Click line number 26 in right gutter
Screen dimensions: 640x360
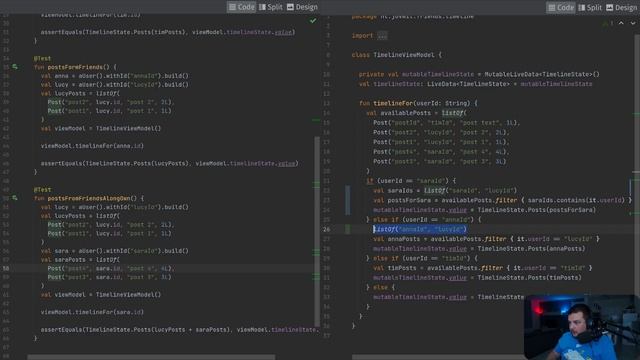coord(327,229)
